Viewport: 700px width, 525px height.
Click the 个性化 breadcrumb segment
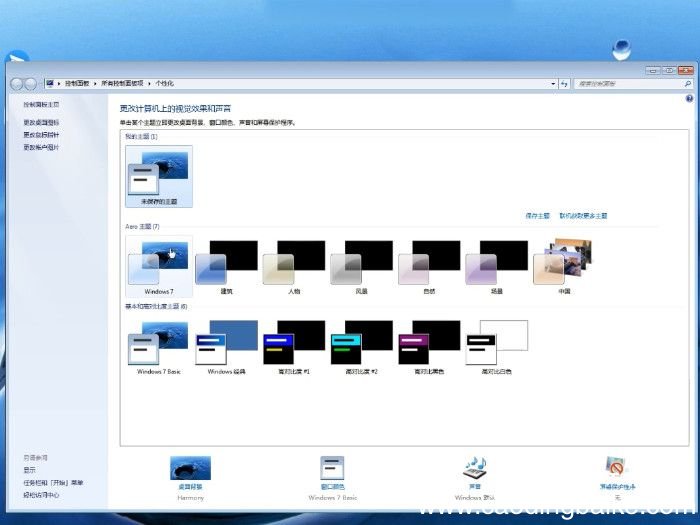[x=164, y=83]
